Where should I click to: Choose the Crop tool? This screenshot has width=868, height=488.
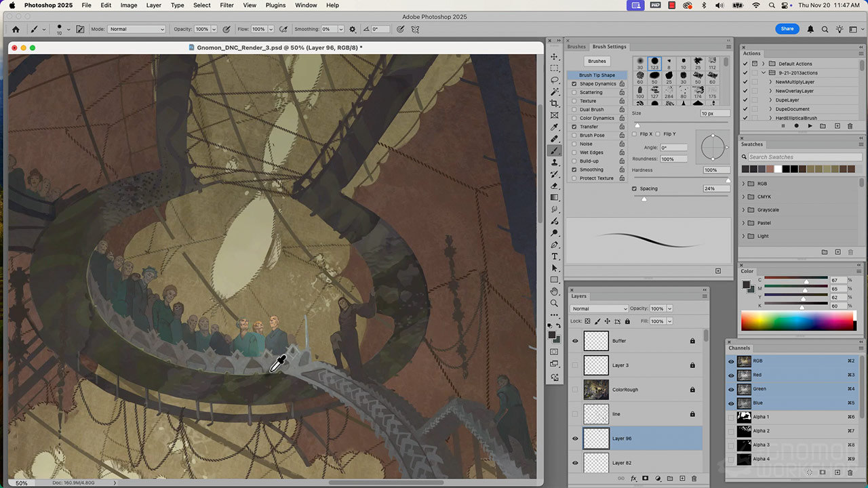pyautogui.click(x=555, y=104)
